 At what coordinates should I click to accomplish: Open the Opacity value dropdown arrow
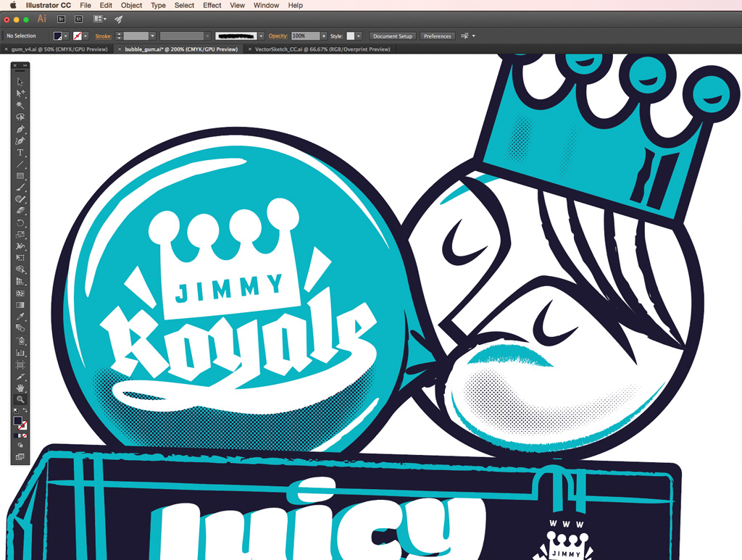coord(324,36)
